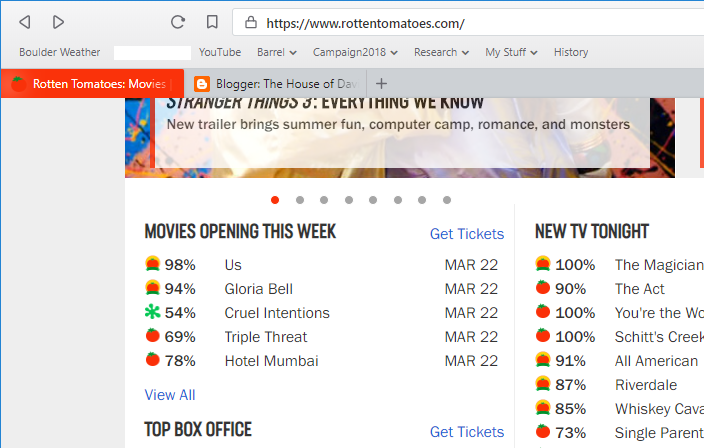This screenshot has width=704, height=448.
Task: Click the 87% score for Riverdale
Action: tap(570, 385)
